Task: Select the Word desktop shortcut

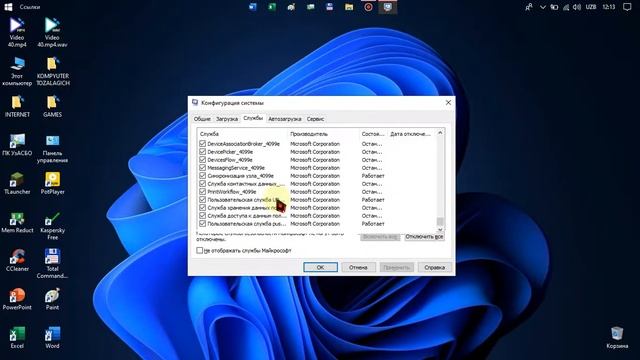Action: point(52,338)
